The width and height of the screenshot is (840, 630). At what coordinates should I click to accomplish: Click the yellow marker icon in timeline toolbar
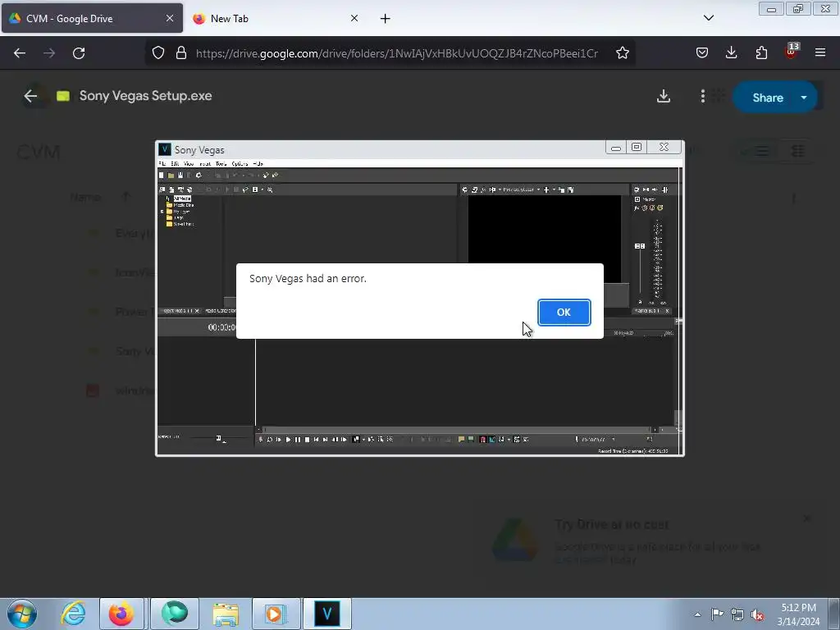click(461, 440)
